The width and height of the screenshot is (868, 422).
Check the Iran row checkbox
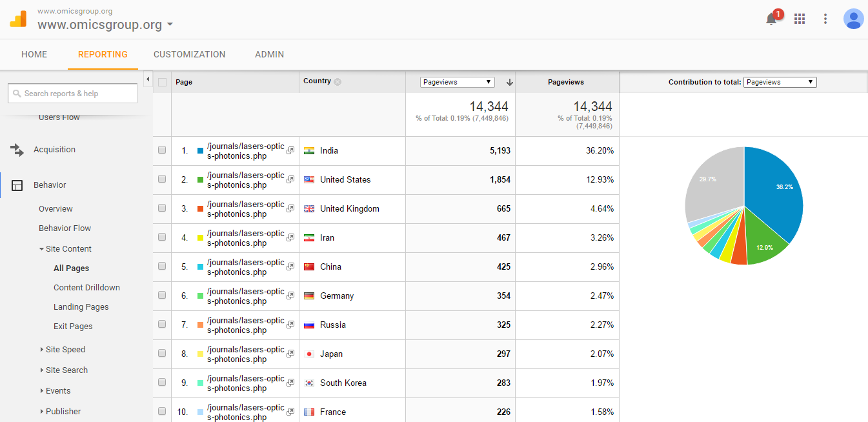(162, 237)
